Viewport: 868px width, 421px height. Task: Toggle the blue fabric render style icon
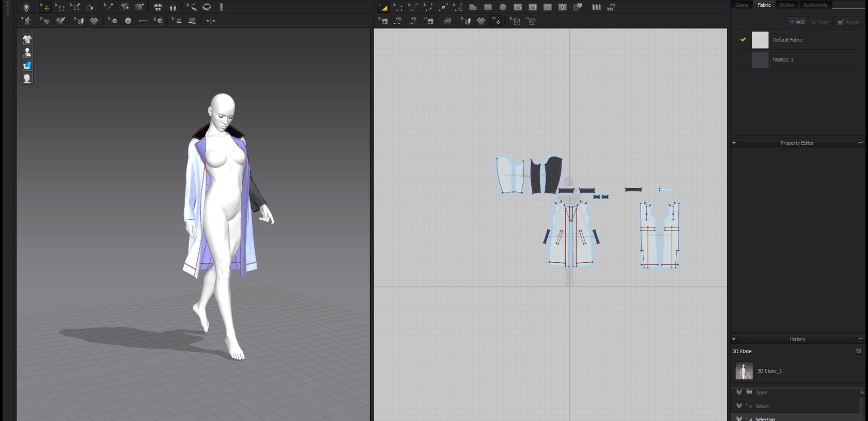click(x=27, y=65)
